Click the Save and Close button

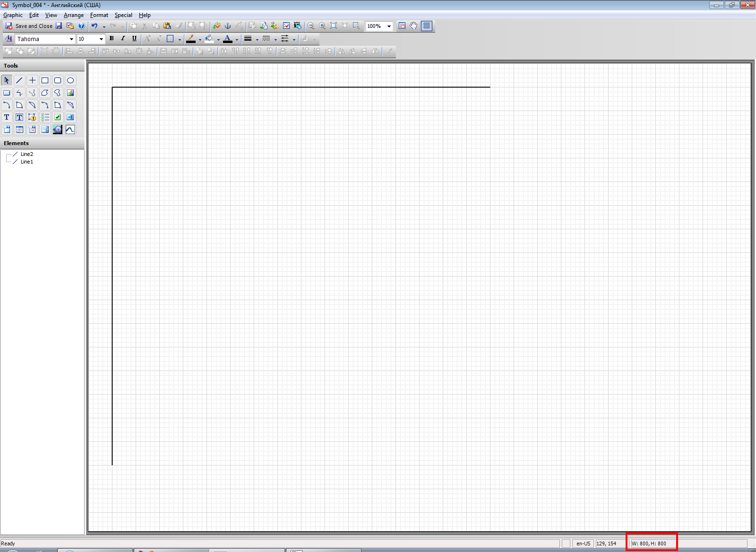click(29, 26)
